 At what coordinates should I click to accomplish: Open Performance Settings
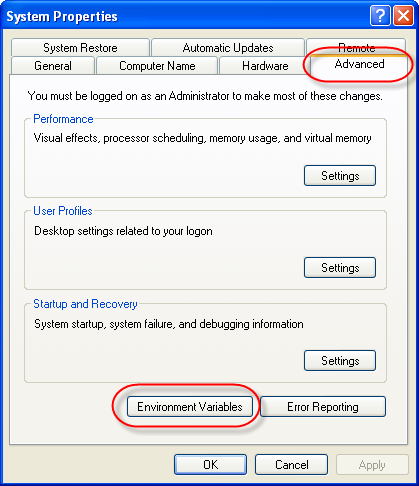[340, 176]
